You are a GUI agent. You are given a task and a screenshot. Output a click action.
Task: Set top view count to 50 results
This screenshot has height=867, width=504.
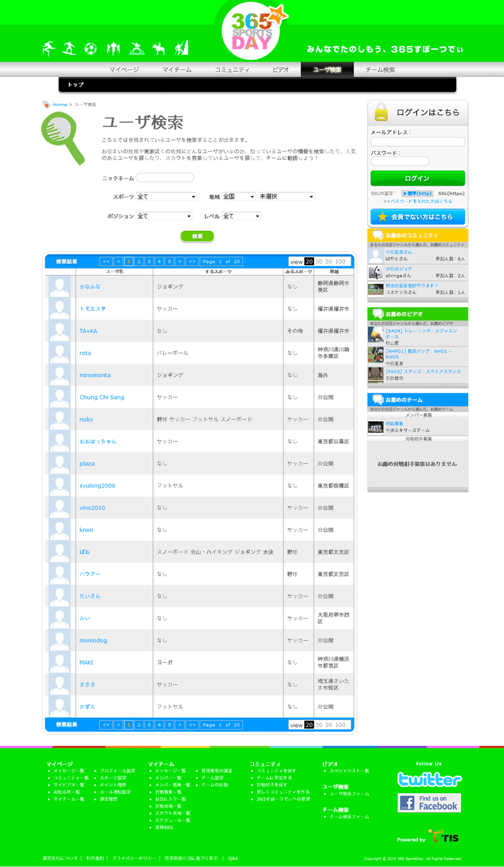(x=328, y=262)
